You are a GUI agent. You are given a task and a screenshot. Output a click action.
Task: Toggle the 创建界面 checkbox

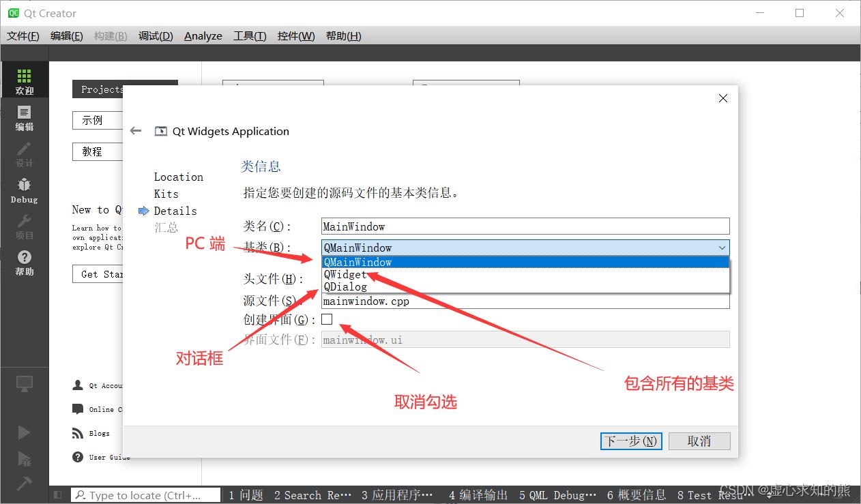point(327,318)
